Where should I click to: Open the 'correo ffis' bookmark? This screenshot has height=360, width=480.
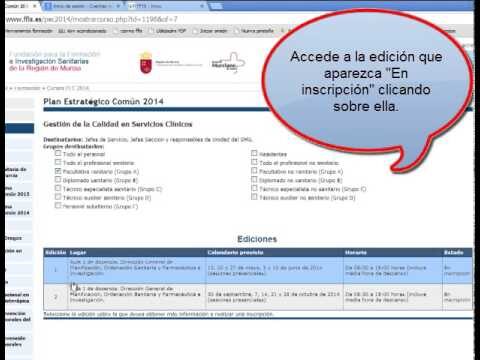[128, 31]
